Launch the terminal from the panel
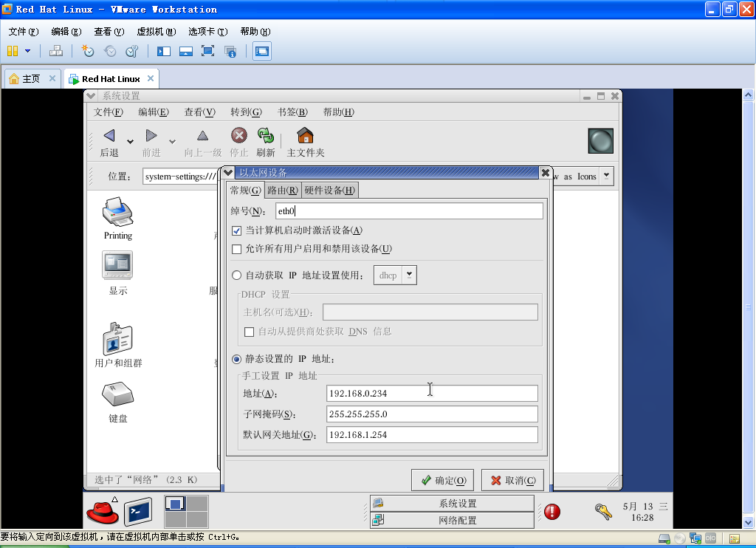This screenshot has width=756, height=548. pyautogui.click(x=138, y=512)
